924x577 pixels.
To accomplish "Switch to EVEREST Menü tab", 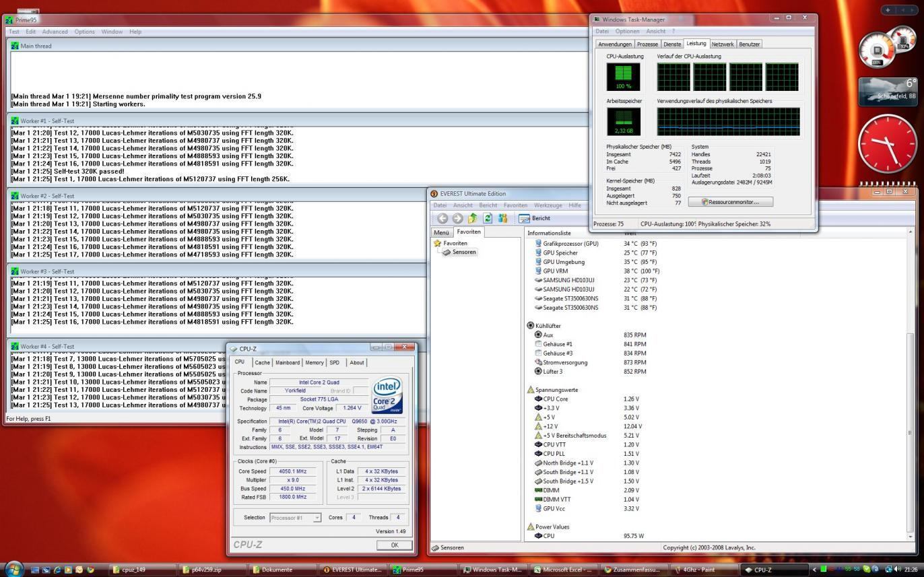I will click(441, 232).
